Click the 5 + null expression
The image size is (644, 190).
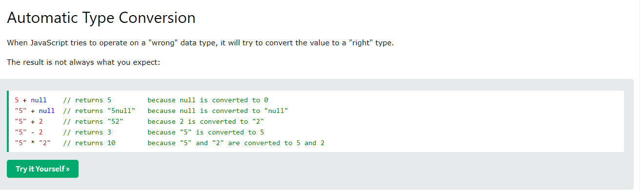[31, 100]
